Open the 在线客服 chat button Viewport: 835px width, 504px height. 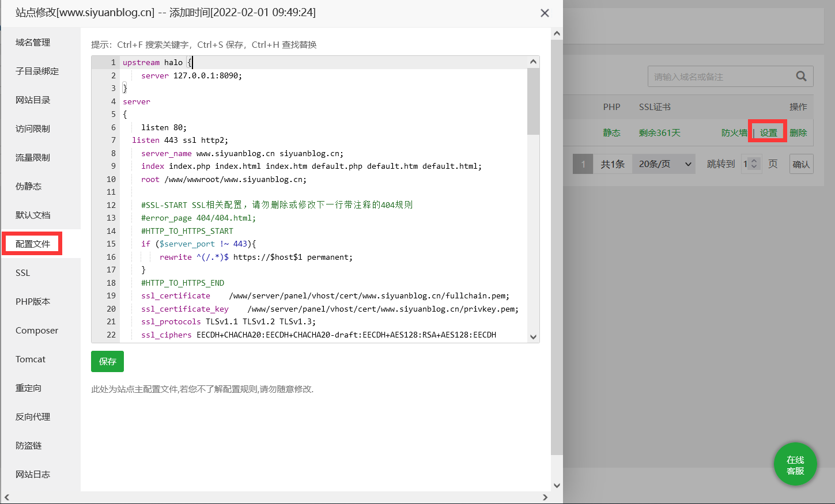point(795,464)
